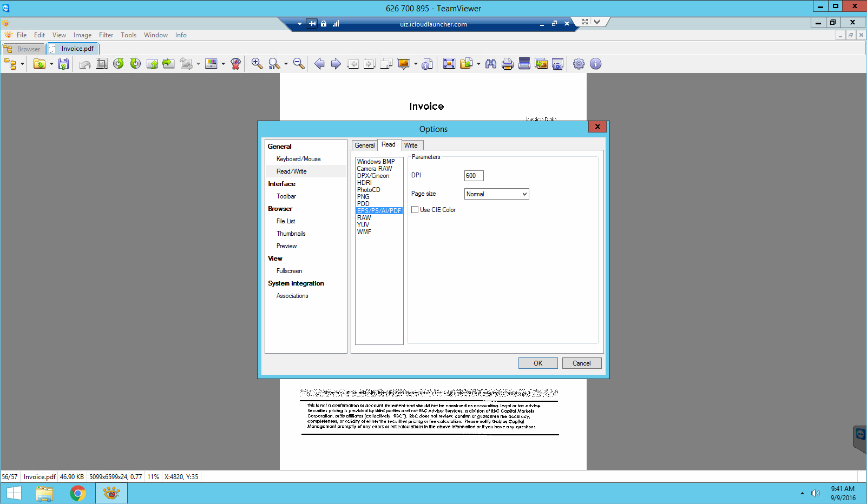
Task: Select Thumbnails in the options tree
Action: (x=291, y=234)
